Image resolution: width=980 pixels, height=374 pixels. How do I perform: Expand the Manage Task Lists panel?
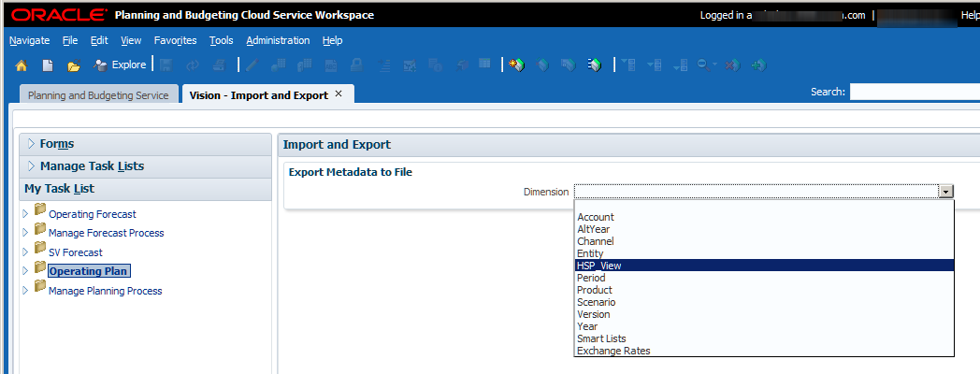click(x=31, y=166)
